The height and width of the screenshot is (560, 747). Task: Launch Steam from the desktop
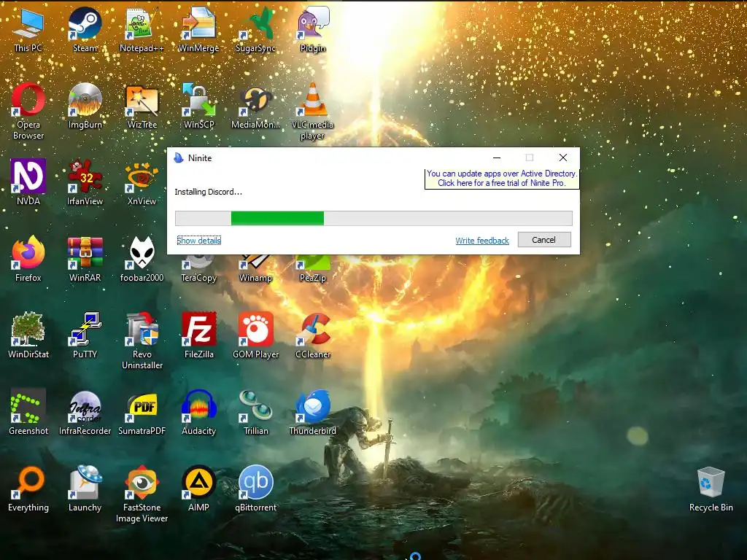[x=85, y=28]
